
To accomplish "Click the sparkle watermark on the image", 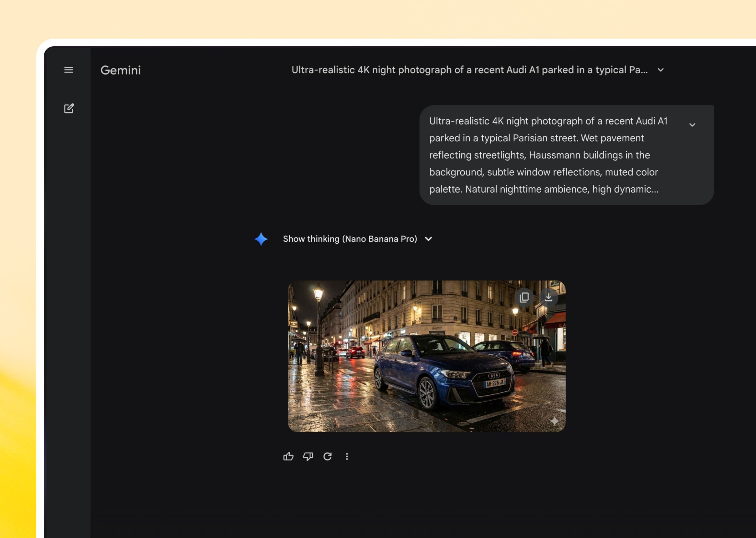I will pos(554,421).
